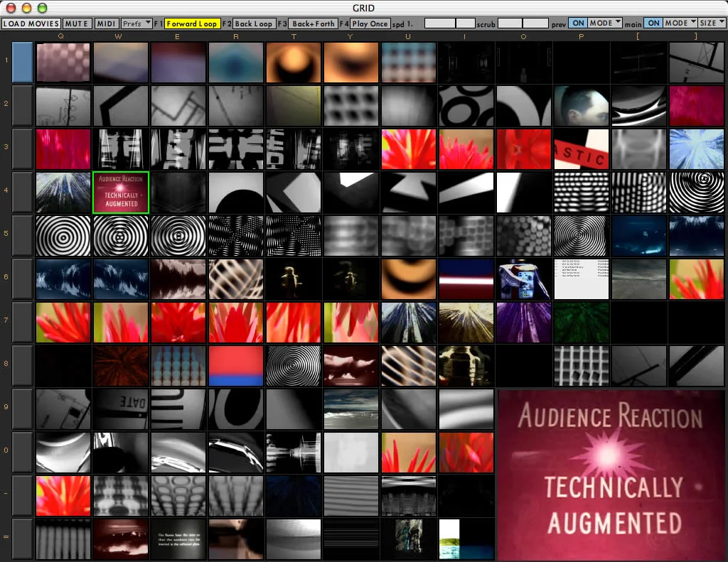The width and height of the screenshot is (728, 562).
Task: Select the magenta streaks clip in row 3 column Q
Action: tap(63, 148)
